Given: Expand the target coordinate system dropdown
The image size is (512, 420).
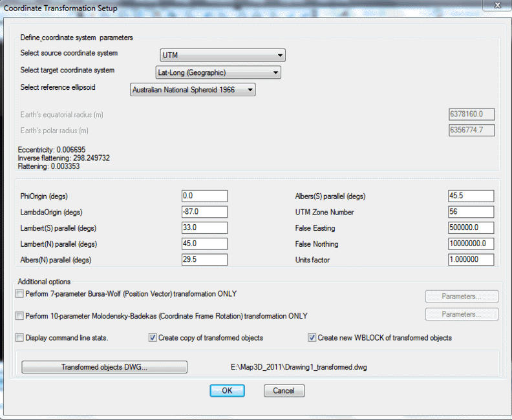Looking at the screenshot, I should coord(218,73).
